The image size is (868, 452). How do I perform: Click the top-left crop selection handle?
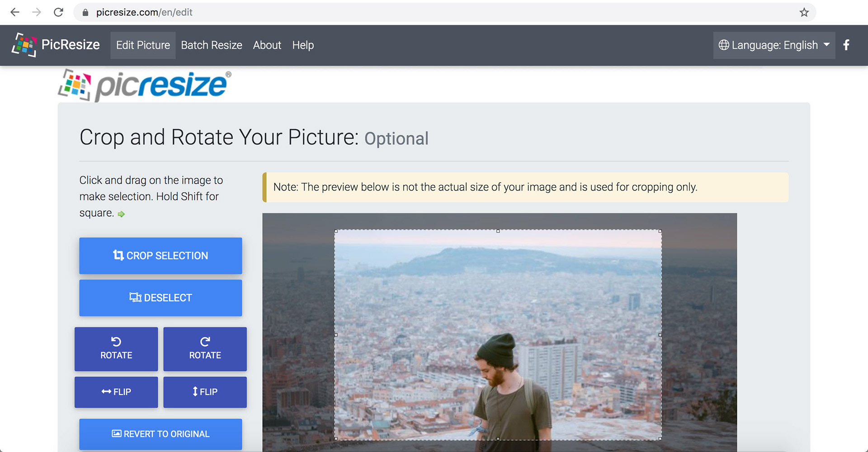336,231
